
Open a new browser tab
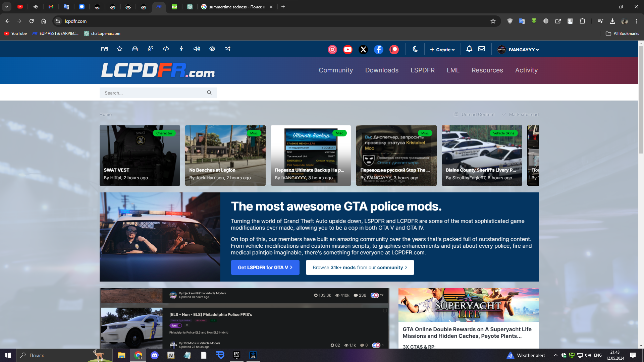(283, 7)
